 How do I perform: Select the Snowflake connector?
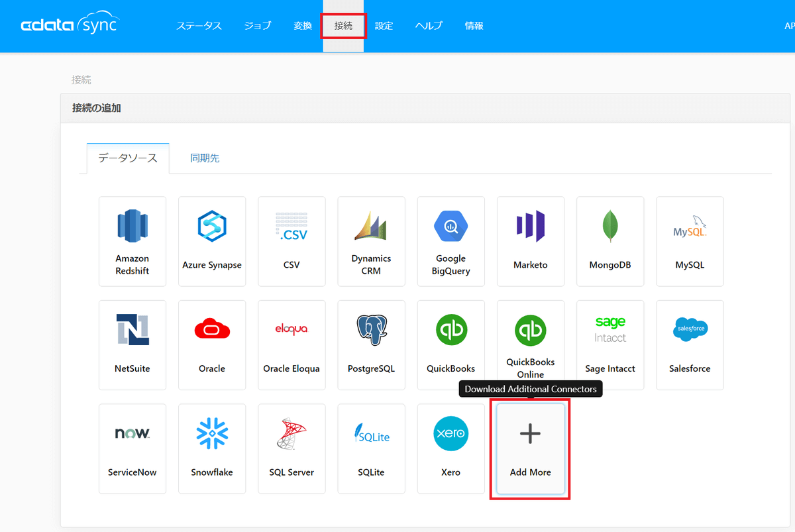212,449
